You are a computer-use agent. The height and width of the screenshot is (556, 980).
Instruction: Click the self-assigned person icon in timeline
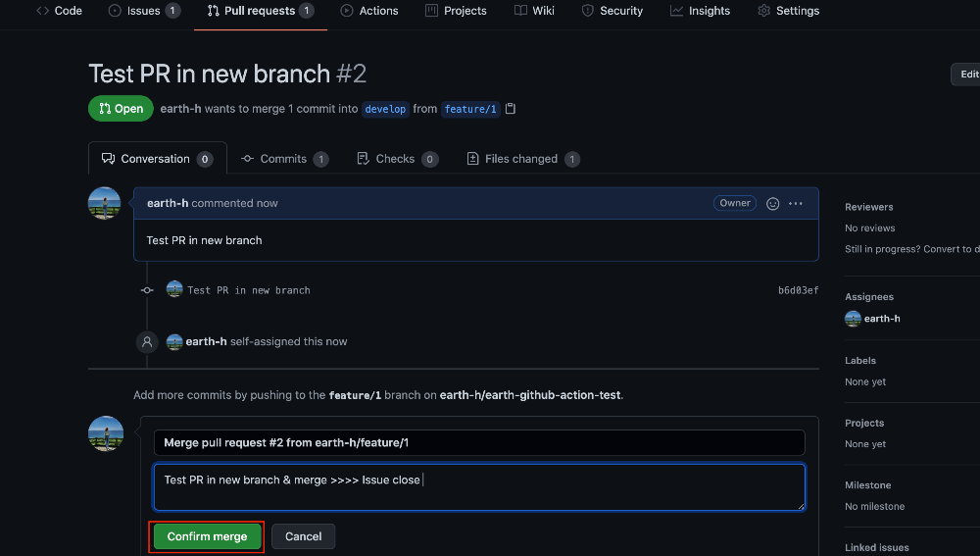click(147, 341)
